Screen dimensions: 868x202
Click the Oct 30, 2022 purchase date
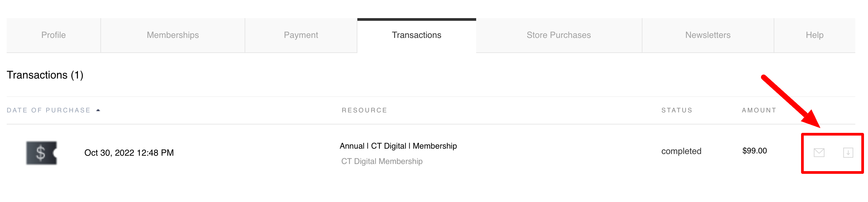pos(129,153)
